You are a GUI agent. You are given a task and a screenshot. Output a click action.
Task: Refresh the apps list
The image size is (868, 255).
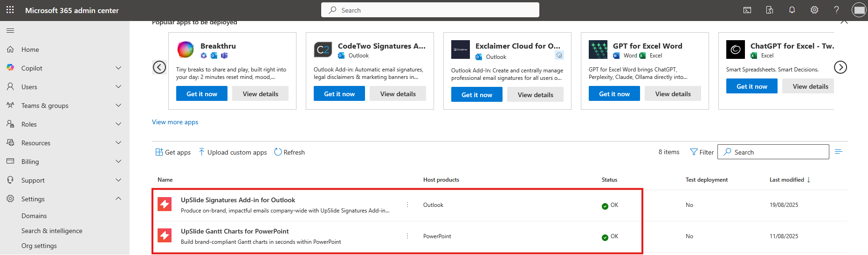tap(289, 152)
